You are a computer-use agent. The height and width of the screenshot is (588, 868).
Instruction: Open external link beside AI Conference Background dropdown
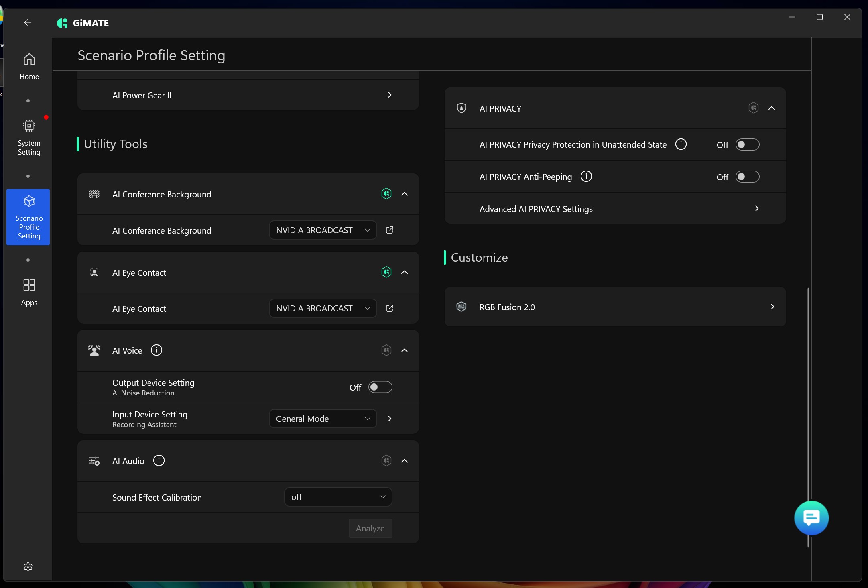click(389, 230)
